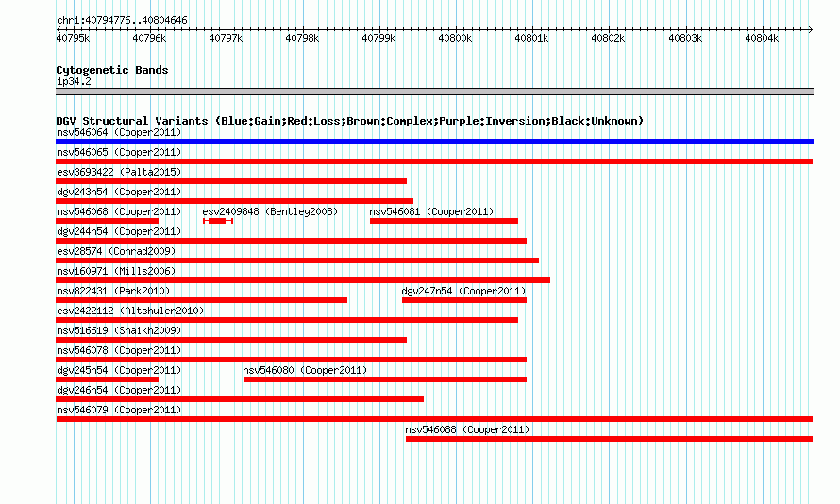This screenshot has height=504, width=840.
Task: Click the nsv822431 (Park2010) label
Action: (113, 291)
